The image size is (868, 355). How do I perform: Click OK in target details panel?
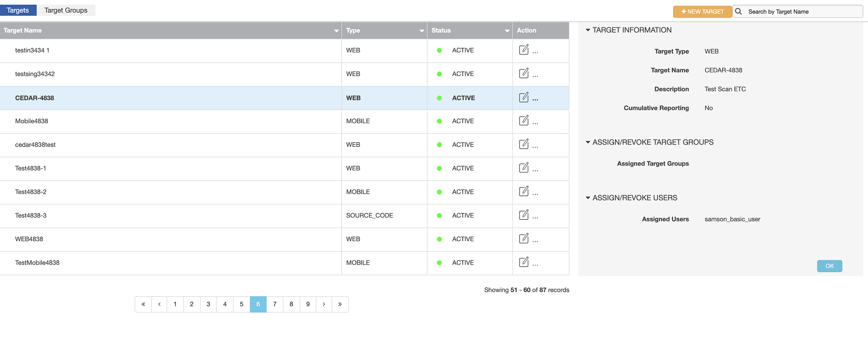pos(829,266)
